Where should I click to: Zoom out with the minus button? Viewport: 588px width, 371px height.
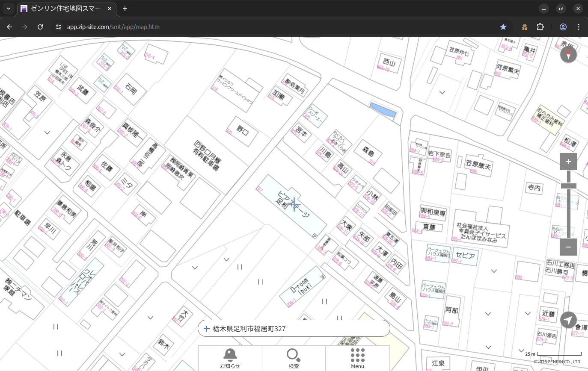click(x=568, y=247)
